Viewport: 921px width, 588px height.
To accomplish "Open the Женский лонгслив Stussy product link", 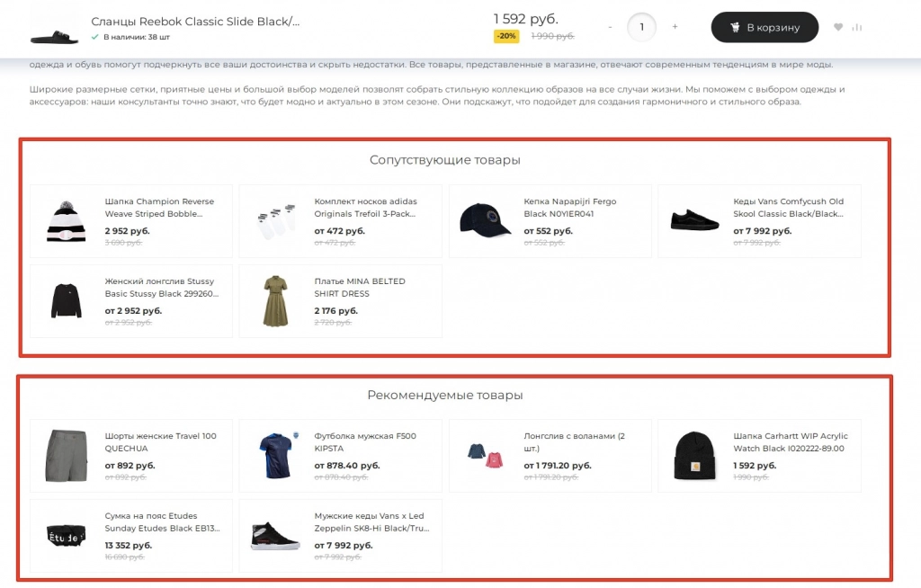I will 162,287.
